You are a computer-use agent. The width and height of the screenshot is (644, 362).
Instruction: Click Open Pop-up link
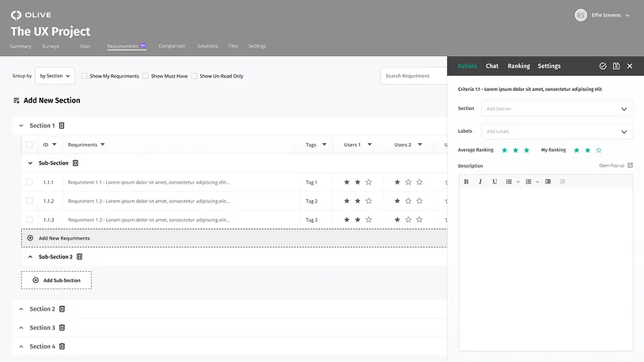612,165
